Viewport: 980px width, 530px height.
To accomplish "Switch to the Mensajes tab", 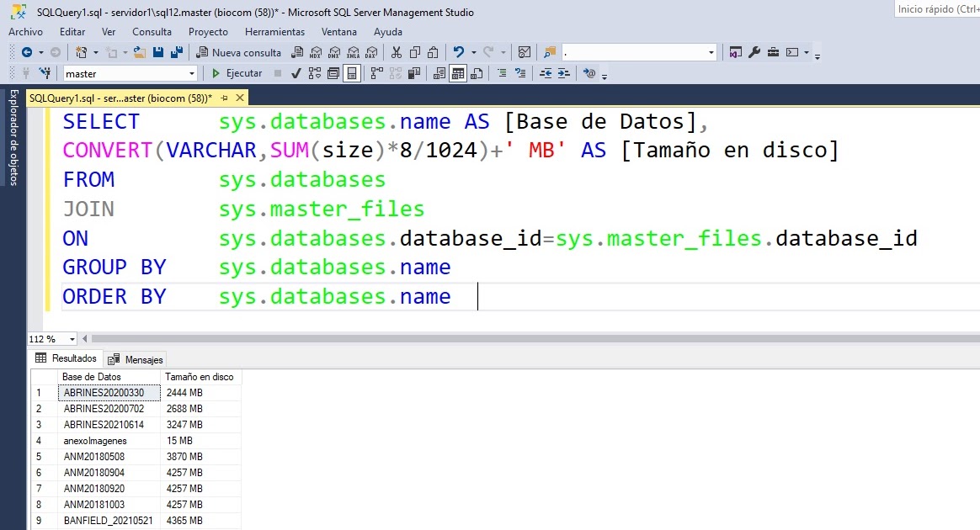I will (x=135, y=359).
